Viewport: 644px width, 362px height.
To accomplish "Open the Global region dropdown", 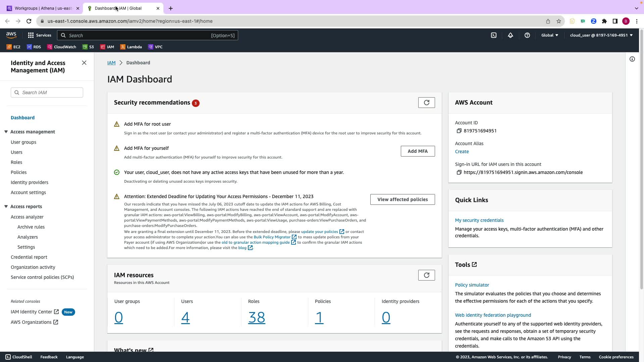I will click(549, 35).
